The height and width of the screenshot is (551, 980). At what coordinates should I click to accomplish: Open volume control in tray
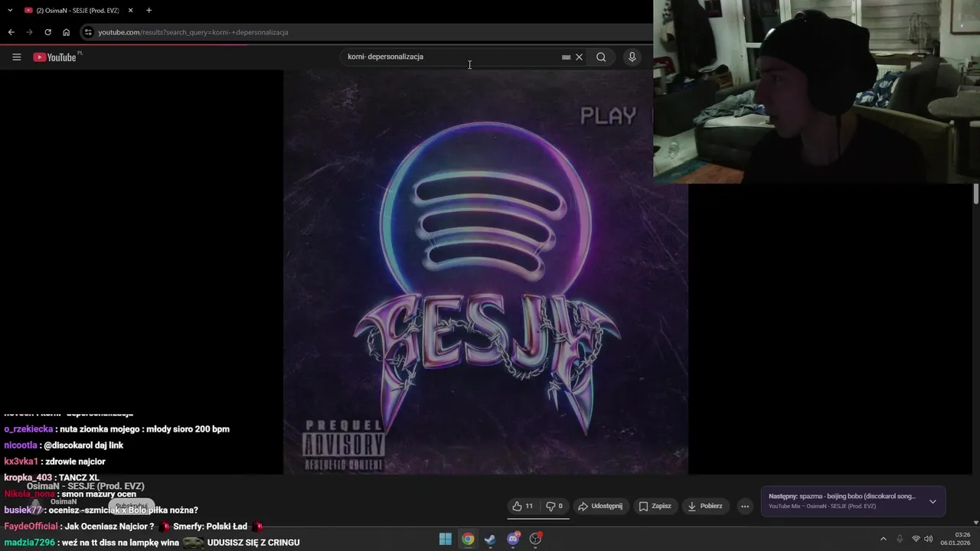coord(929,539)
